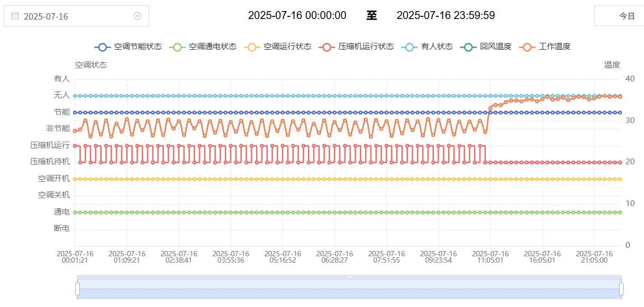Click the right handle of the zoom slider
This screenshot has width=644, height=307.
621,289
